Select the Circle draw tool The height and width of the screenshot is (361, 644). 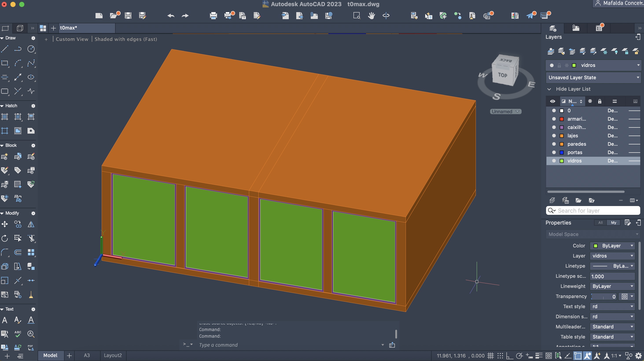click(31, 49)
